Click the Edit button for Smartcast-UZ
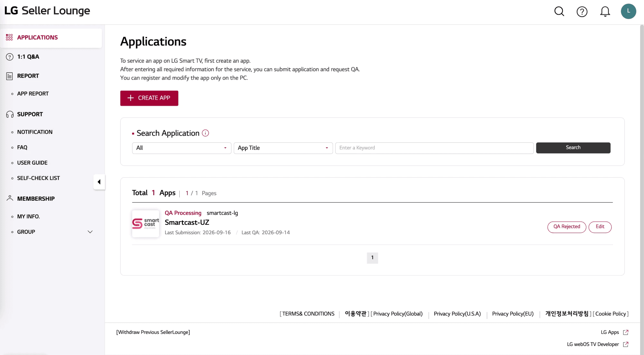 tap(600, 227)
